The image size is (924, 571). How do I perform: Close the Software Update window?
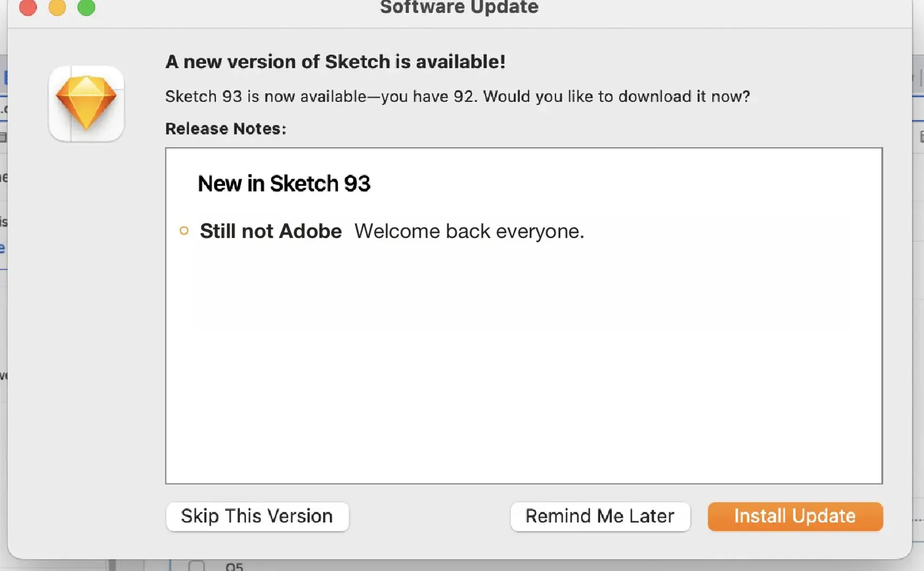(x=28, y=7)
